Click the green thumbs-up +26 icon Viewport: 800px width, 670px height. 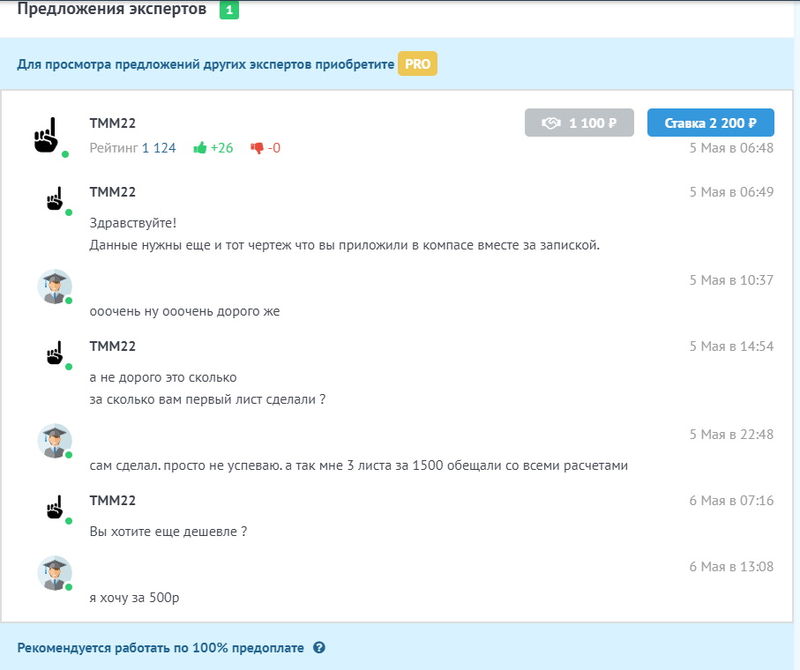click(200, 148)
